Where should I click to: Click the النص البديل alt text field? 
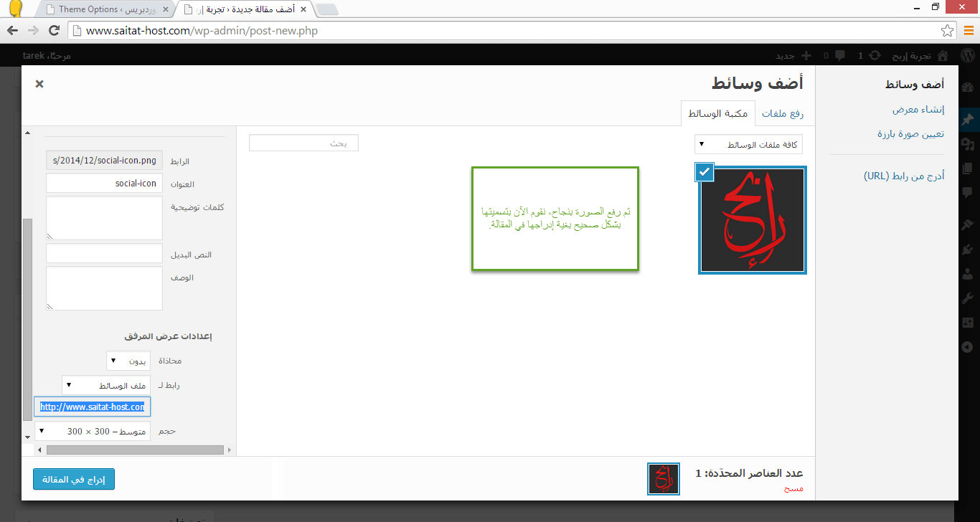(104, 253)
